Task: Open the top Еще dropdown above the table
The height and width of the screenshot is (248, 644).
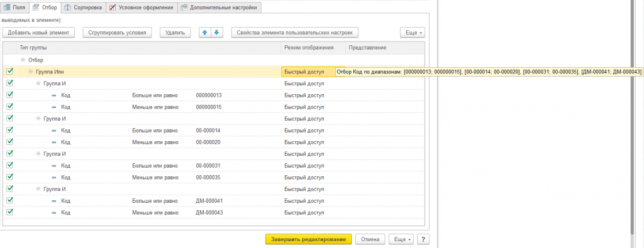Action: point(412,33)
